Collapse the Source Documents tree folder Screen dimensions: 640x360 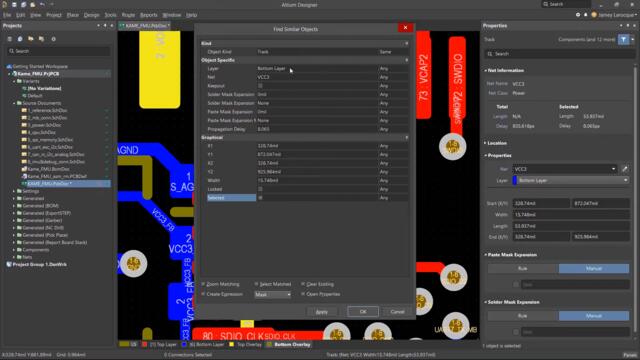(14, 103)
